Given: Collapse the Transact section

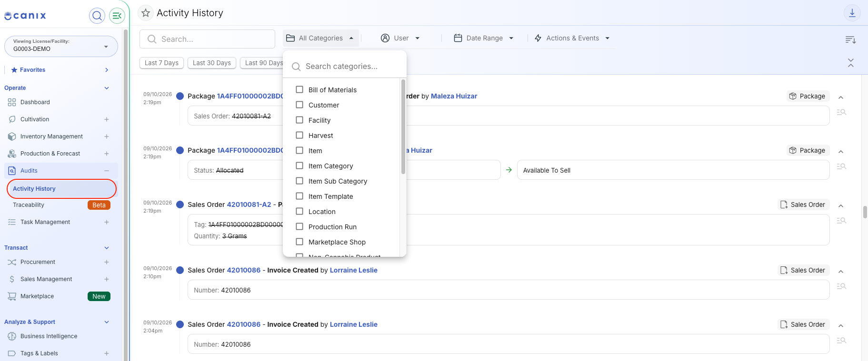Looking at the screenshot, I should (107, 248).
